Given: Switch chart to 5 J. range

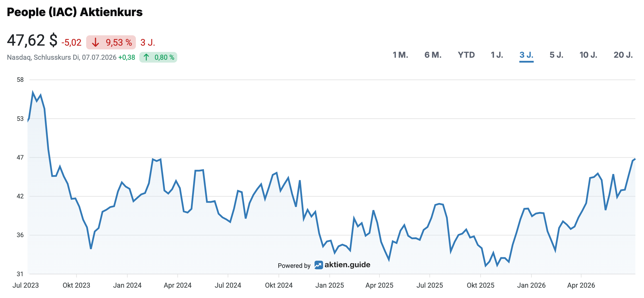Looking at the screenshot, I should [556, 55].
